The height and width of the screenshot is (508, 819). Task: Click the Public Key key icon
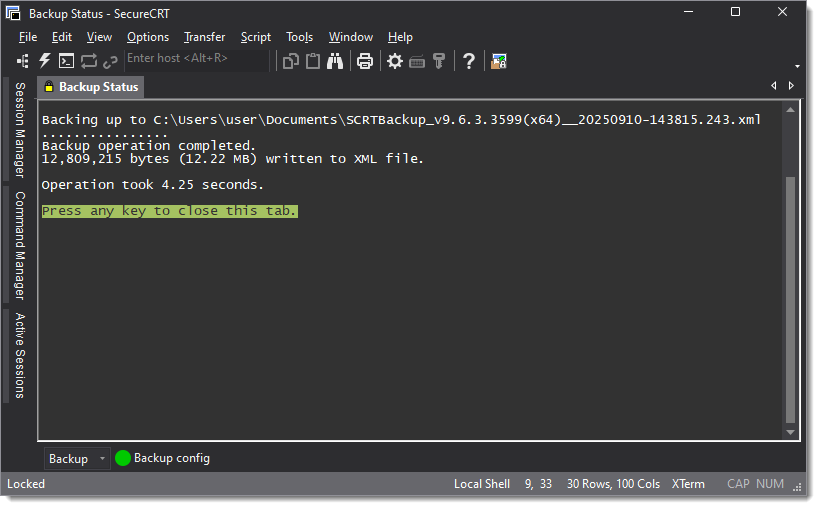tap(438, 61)
